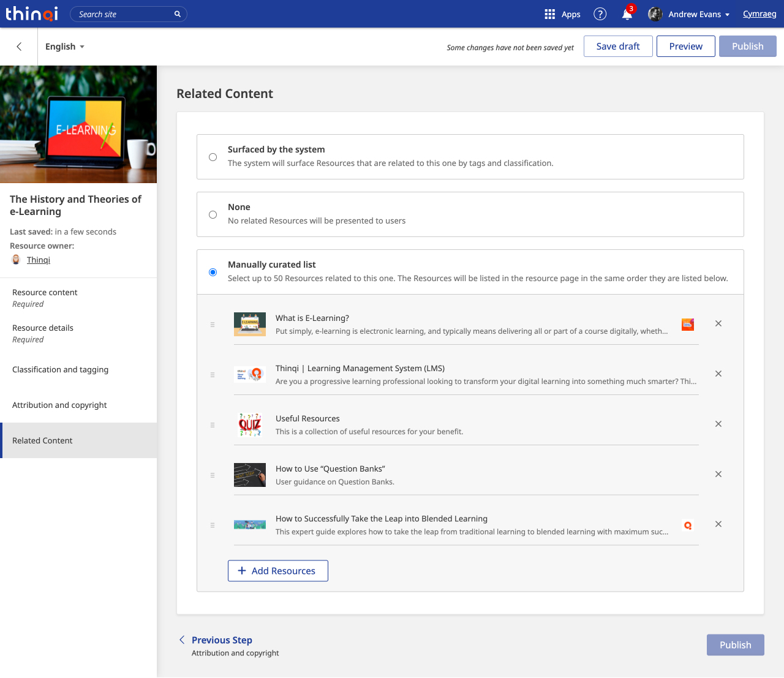Click title 'Thinqi | Learning Management System (LMS)'
This screenshot has width=784, height=678.
(x=360, y=368)
